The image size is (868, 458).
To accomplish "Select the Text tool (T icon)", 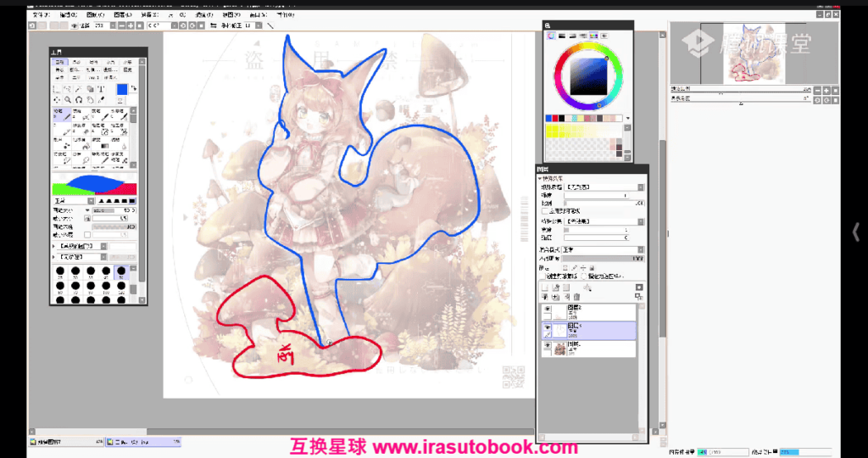I will tap(101, 89).
